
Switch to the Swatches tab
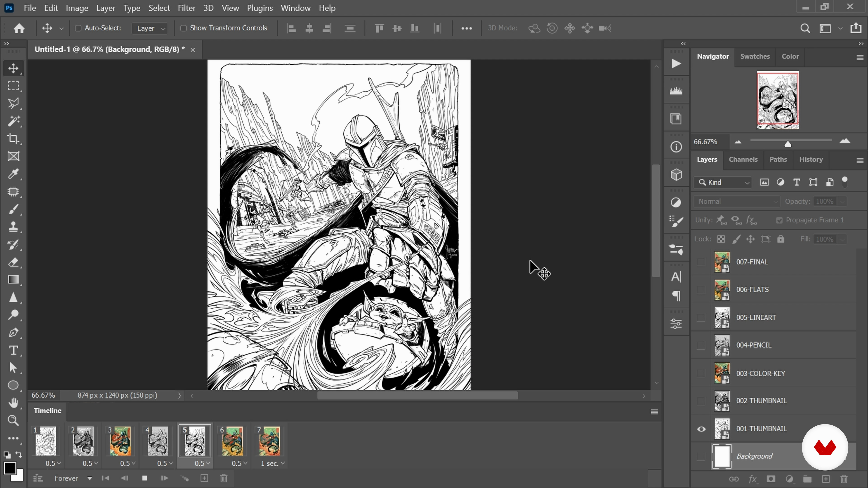pyautogui.click(x=755, y=56)
